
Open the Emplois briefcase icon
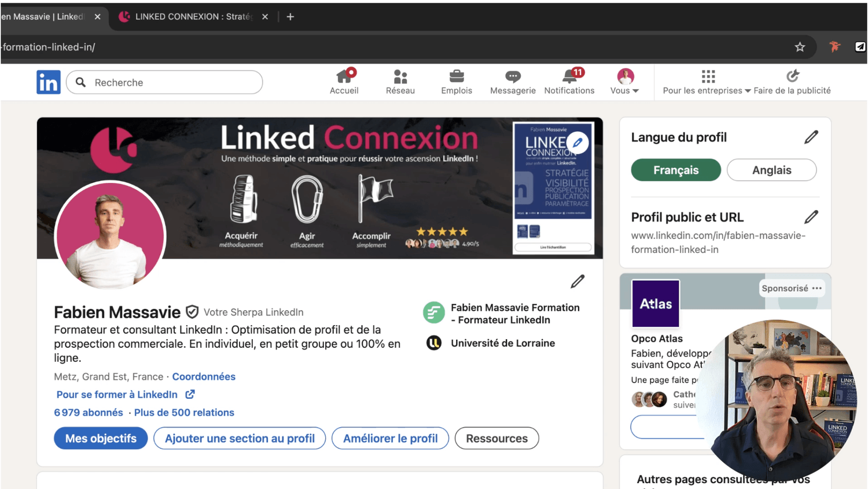[457, 76]
